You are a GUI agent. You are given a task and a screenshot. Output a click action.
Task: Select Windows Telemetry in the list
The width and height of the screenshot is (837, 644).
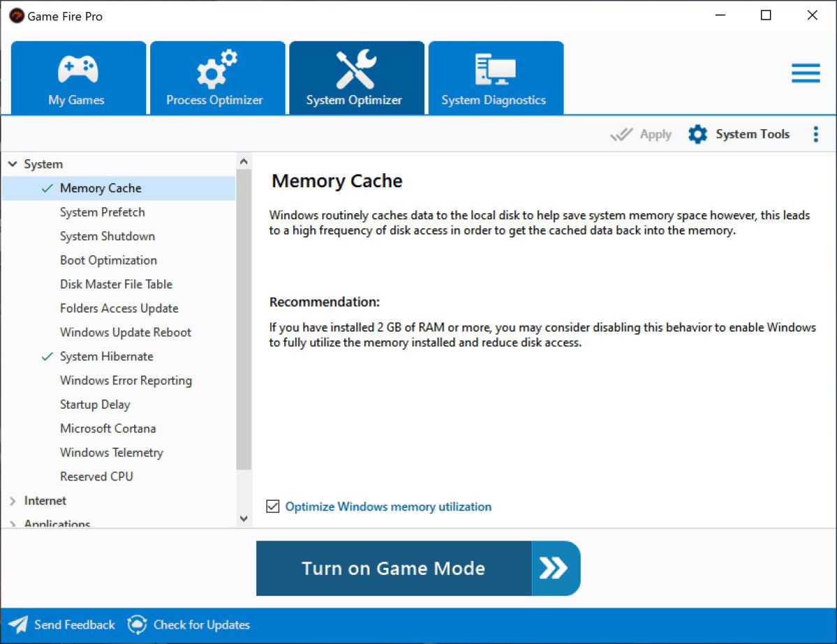111,453
